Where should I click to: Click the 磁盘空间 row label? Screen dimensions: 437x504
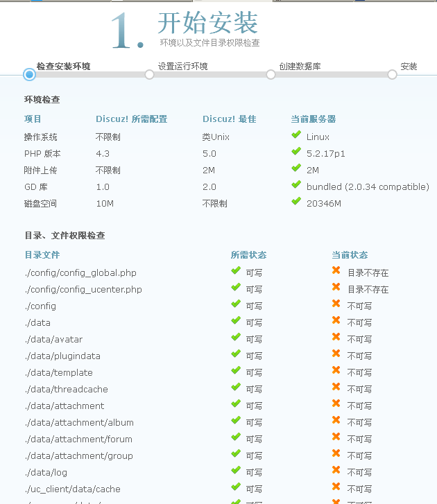coord(40,204)
